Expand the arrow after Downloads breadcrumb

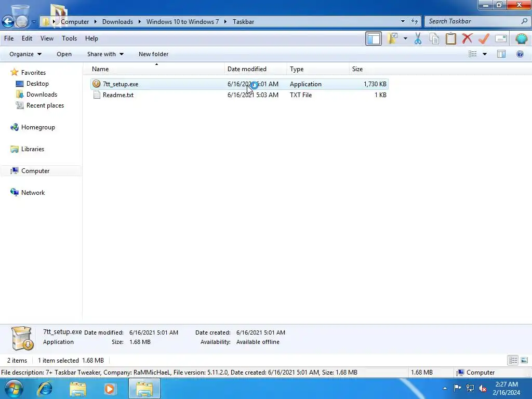click(139, 22)
